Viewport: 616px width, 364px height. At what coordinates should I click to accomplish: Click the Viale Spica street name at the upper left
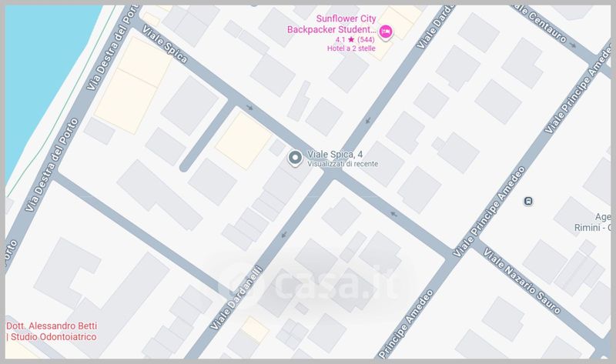pyautogui.click(x=165, y=44)
